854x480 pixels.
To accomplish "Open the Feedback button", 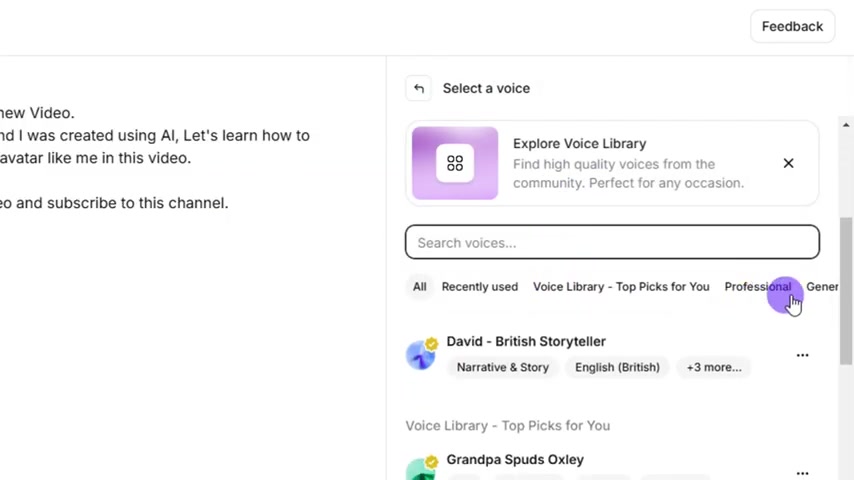I will point(792,26).
